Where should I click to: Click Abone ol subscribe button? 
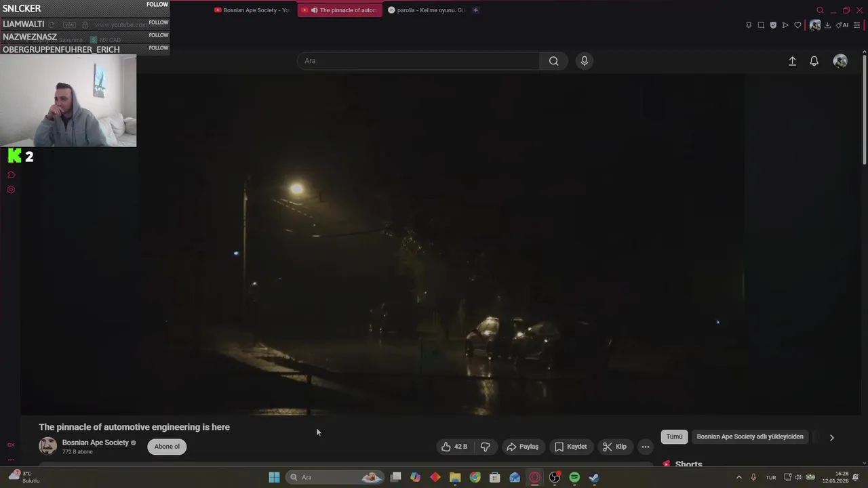[167, 447]
